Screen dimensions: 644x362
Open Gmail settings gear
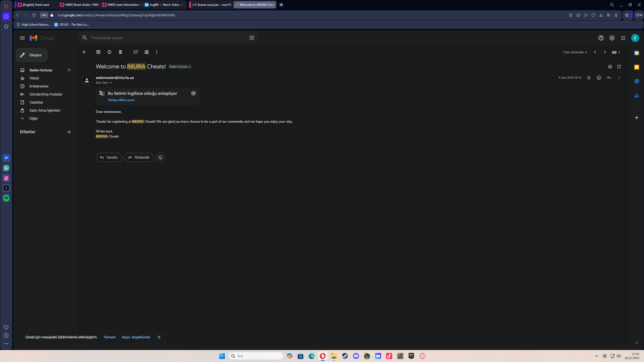pos(612,38)
